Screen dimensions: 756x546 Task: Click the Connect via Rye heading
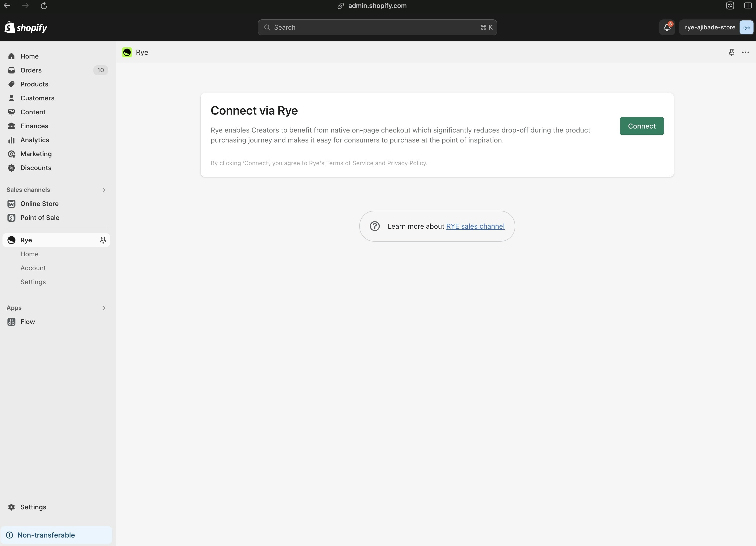click(254, 111)
